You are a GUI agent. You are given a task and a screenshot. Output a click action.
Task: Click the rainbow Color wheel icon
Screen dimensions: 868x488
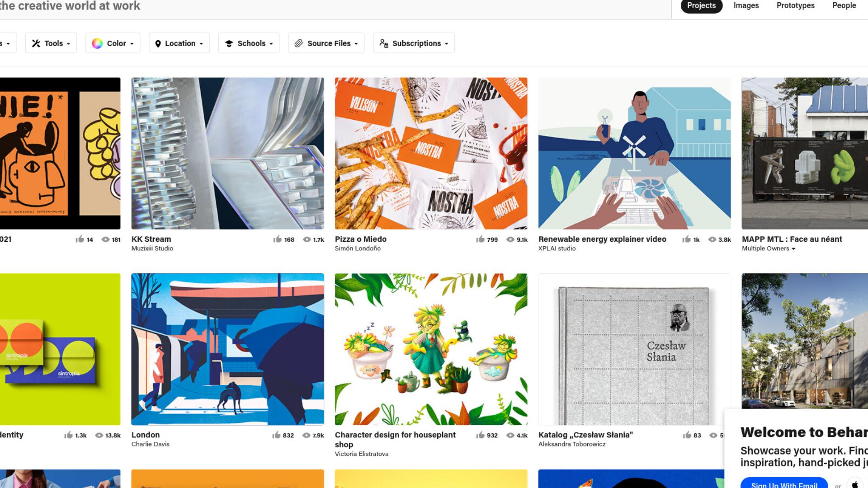click(97, 43)
